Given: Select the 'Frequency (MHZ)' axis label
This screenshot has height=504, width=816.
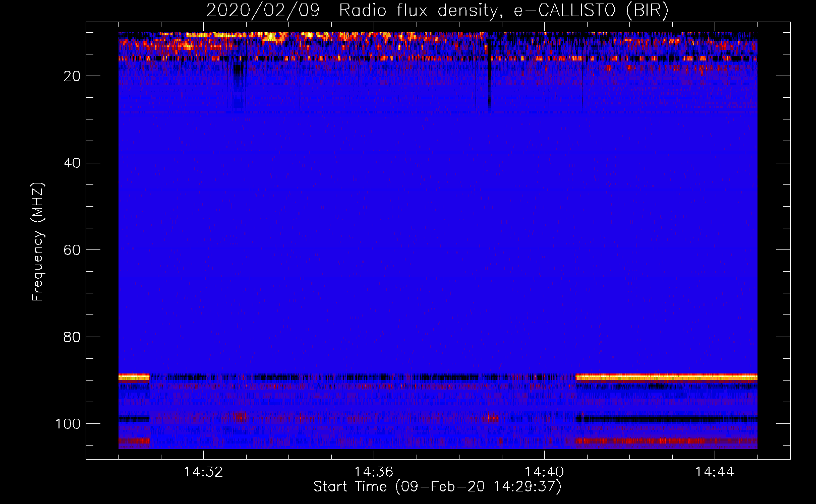Looking at the screenshot, I should click(x=38, y=242).
